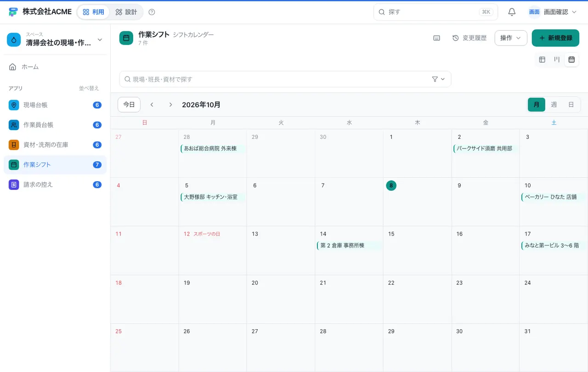This screenshot has width=588, height=372.
Task: Click the ホーム house icon
Action: [x=13, y=67]
